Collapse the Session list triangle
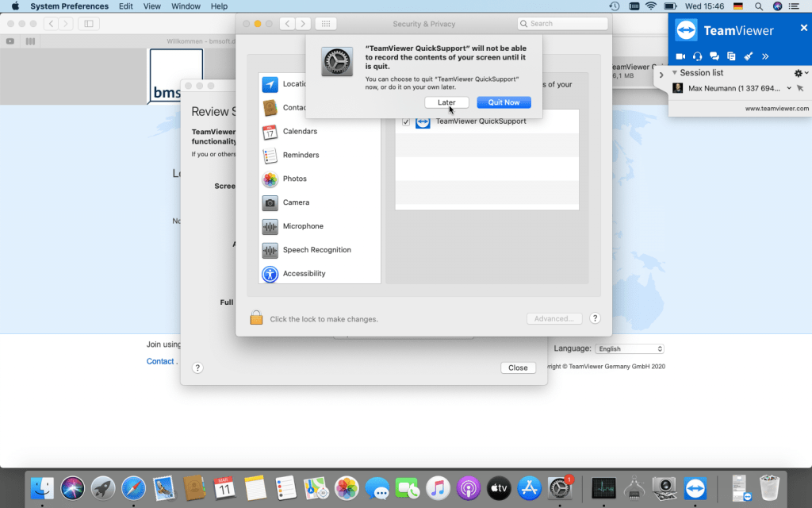 coord(674,72)
